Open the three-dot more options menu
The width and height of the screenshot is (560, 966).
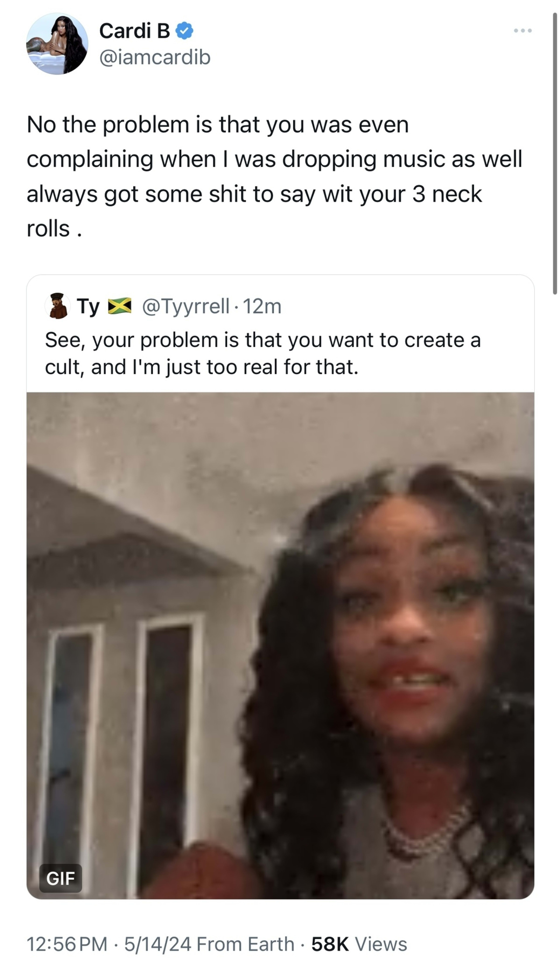click(523, 31)
